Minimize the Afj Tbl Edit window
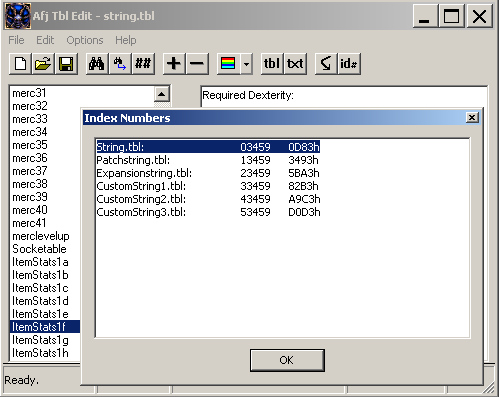 click(x=424, y=16)
